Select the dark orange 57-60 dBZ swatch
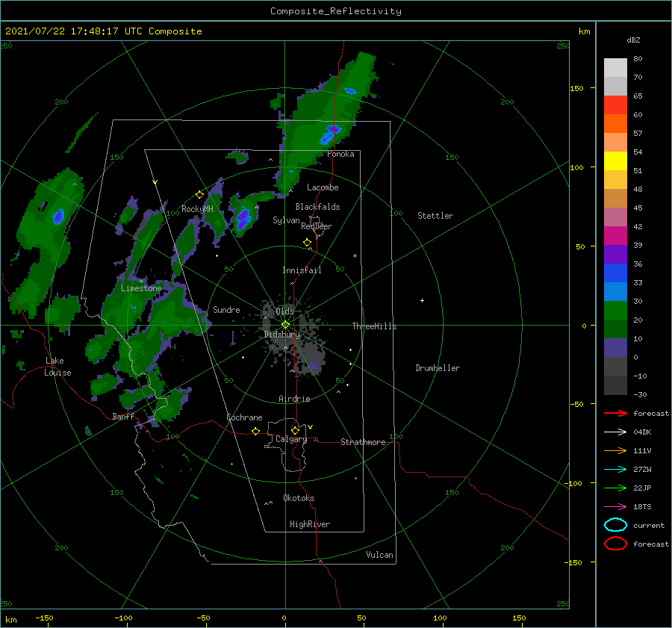This screenshot has height=628, width=672. (615, 124)
